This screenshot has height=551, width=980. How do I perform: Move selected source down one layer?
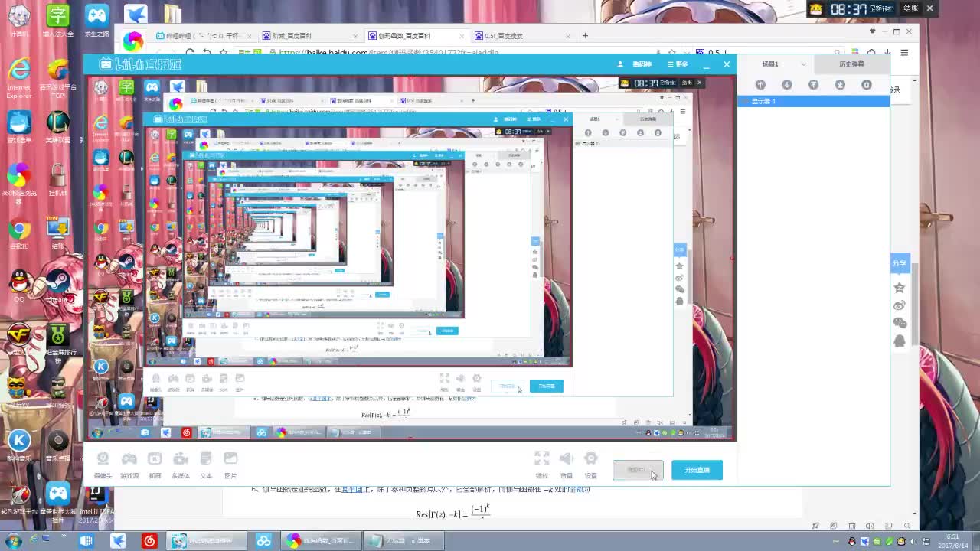(787, 85)
